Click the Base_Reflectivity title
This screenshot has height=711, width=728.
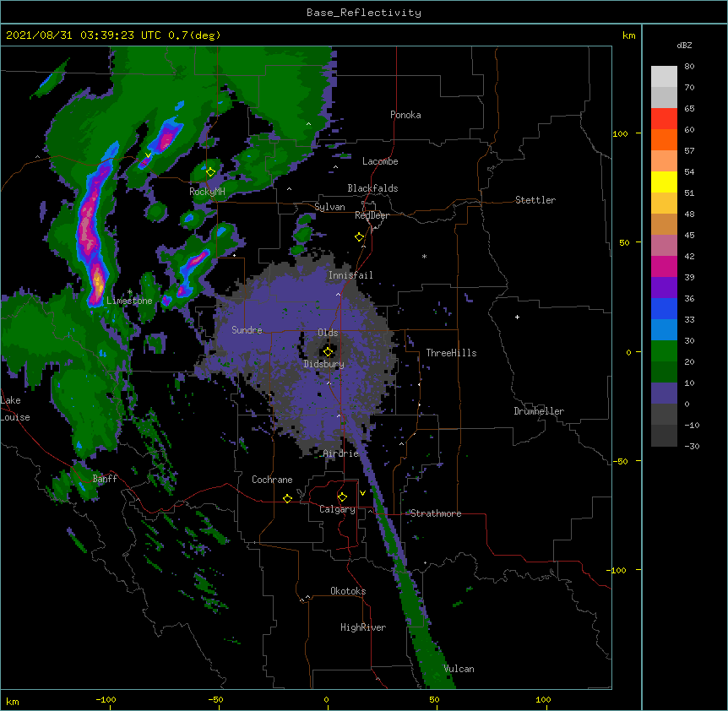[364, 13]
